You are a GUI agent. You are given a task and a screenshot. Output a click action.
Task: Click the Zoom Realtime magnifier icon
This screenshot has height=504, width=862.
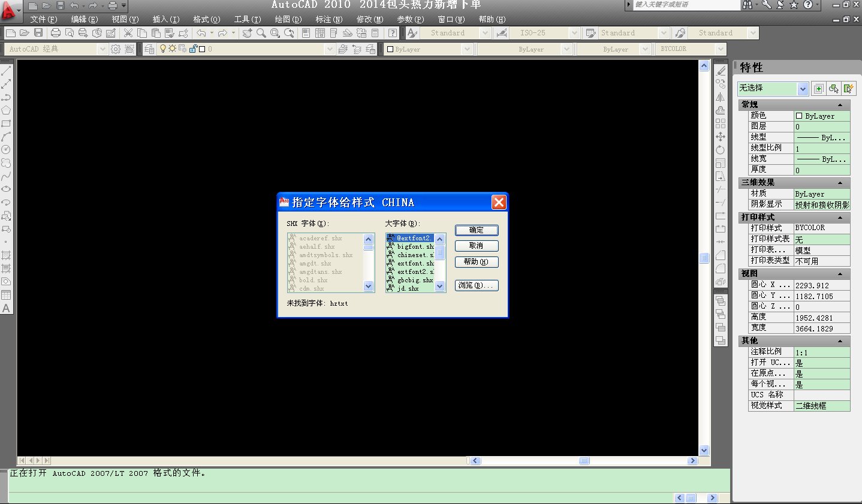tap(261, 33)
